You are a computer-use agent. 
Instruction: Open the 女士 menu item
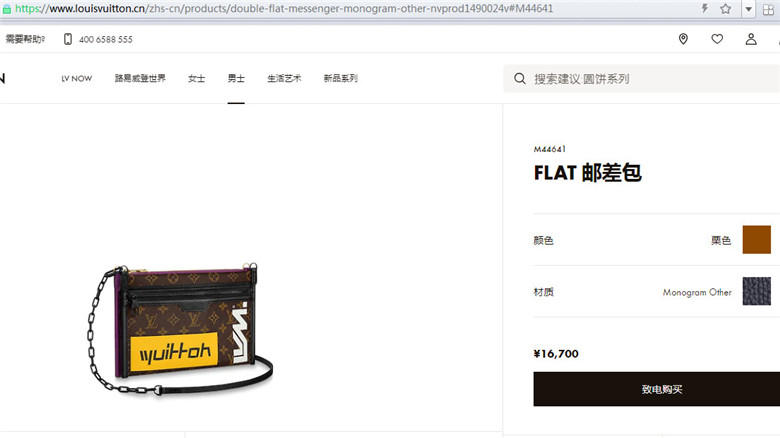[x=196, y=78]
